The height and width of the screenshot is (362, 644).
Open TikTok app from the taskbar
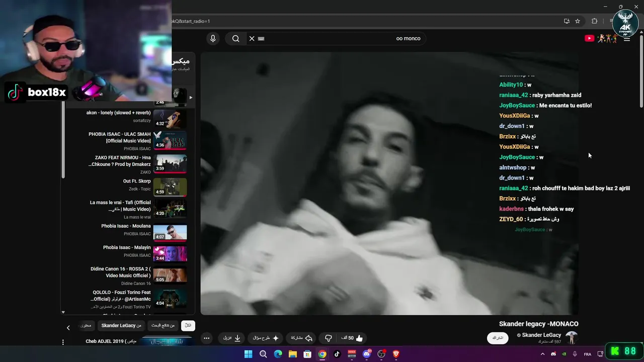337,354
